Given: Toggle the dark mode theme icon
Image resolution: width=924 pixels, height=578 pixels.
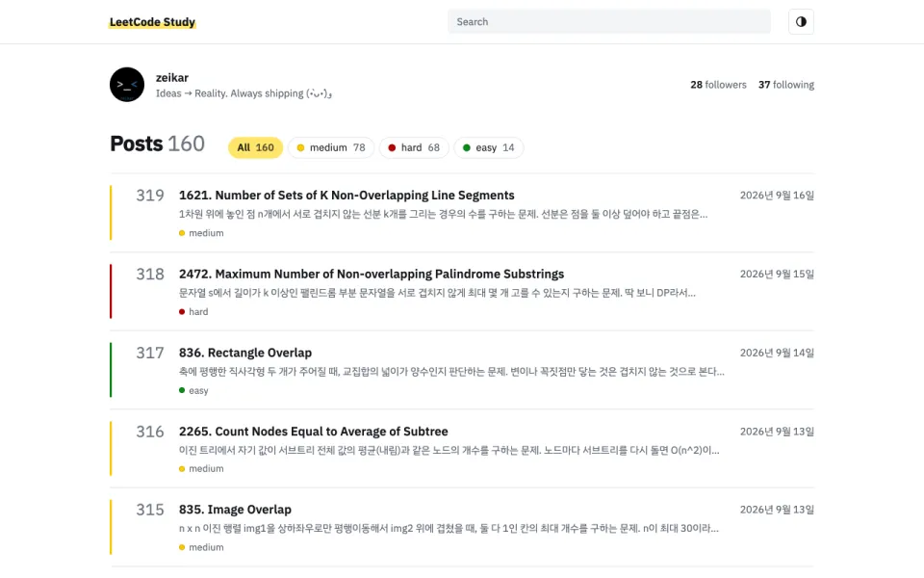Looking at the screenshot, I should point(801,22).
